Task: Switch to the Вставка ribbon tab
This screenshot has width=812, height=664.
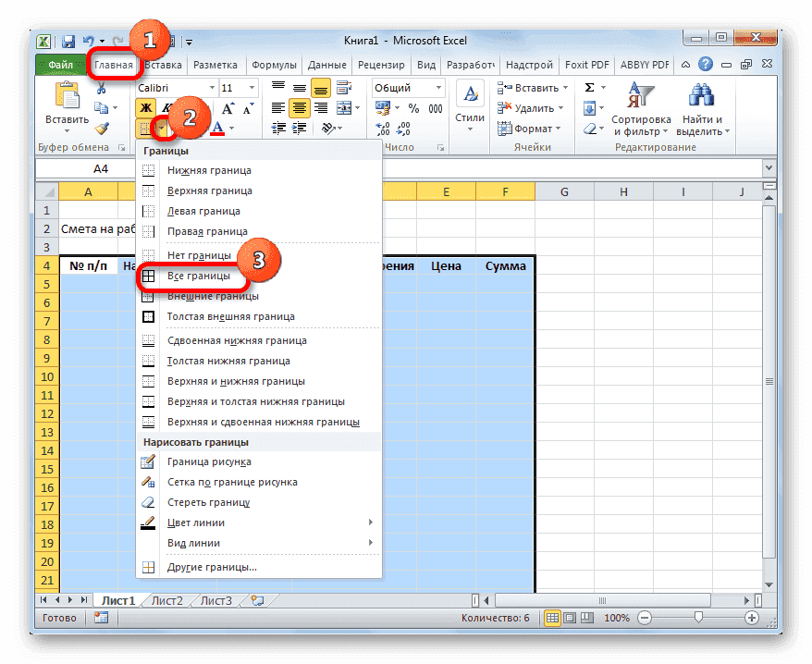Action: (163, 65)
